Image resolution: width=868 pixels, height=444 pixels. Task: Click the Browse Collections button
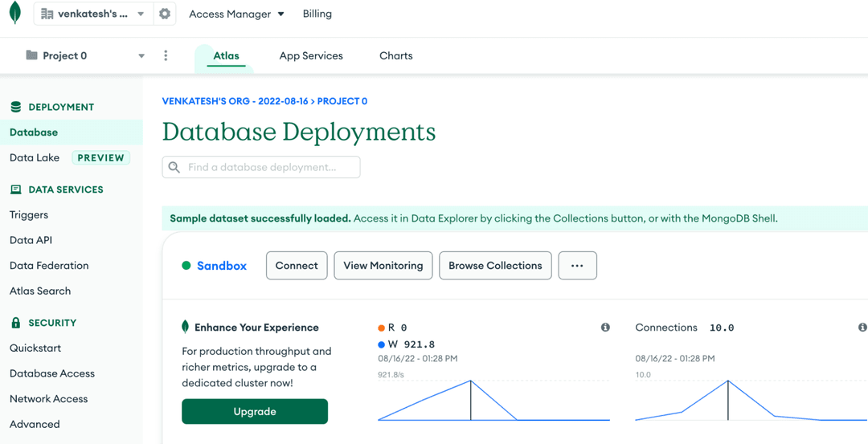(495, 266)
